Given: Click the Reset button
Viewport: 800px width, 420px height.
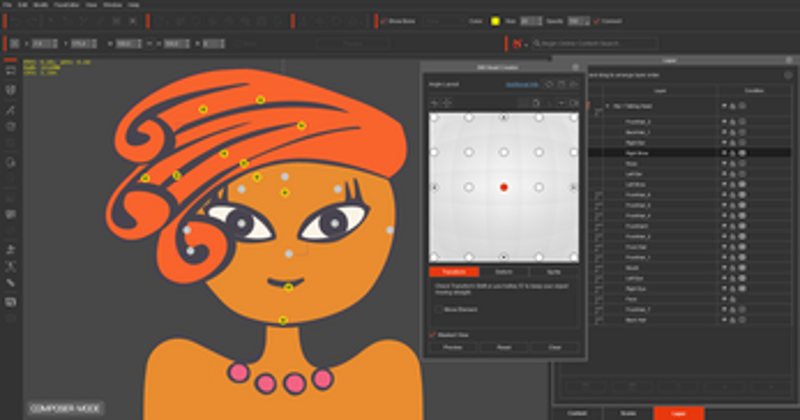Looking at the screenshot, I should (x=504, y=348).
